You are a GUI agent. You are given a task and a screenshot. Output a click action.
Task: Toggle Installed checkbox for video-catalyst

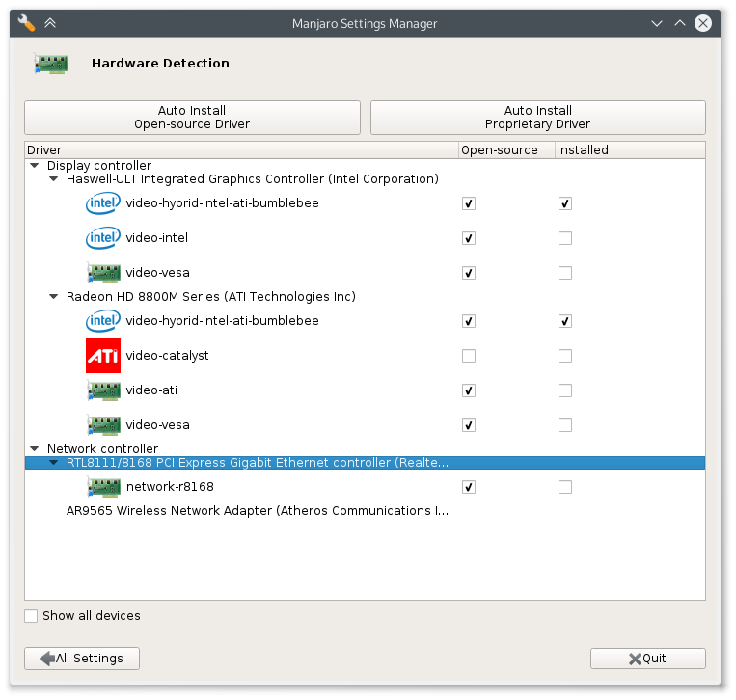click(565, 356)
